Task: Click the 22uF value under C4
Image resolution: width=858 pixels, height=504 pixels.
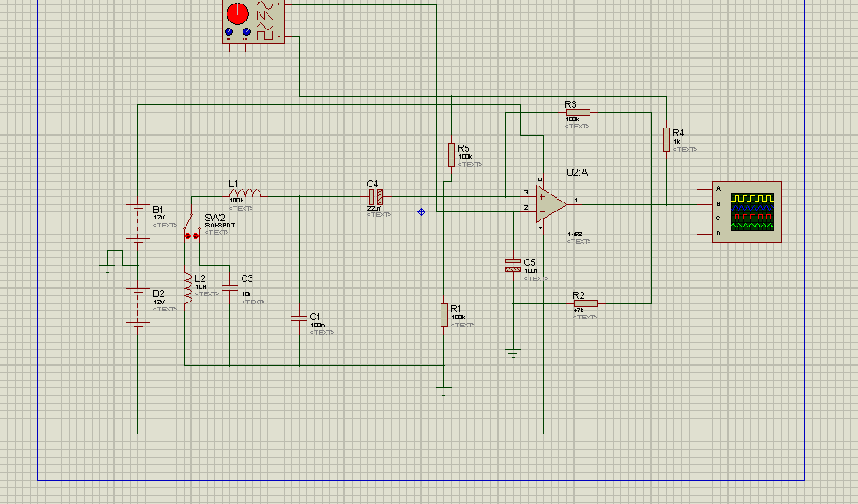Action: [x=375, y=209]
